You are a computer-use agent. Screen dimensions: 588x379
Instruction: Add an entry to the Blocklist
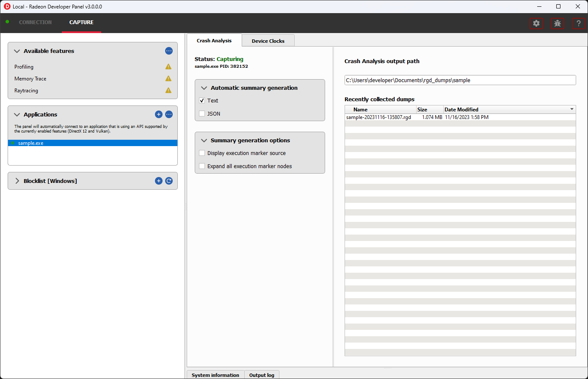[159, 181]
